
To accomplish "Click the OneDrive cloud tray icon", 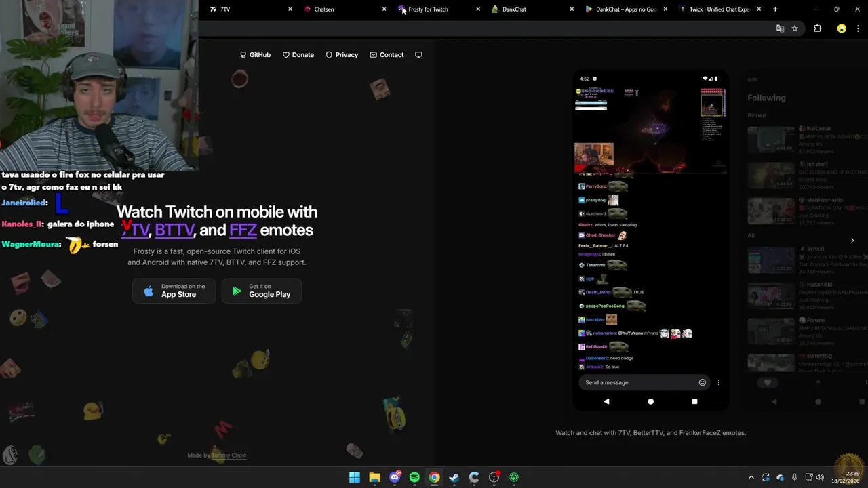I will (780, 477).
